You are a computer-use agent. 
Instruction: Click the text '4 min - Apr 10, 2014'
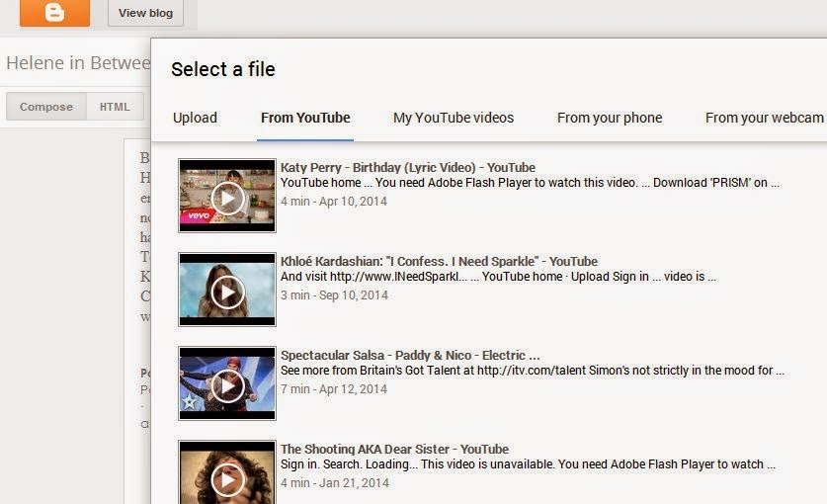tap(334, 201)
